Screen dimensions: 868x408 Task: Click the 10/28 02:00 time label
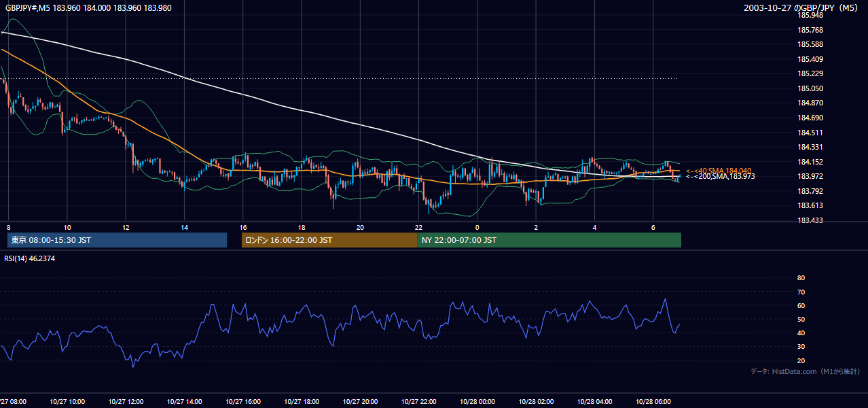tap(536, 402)
